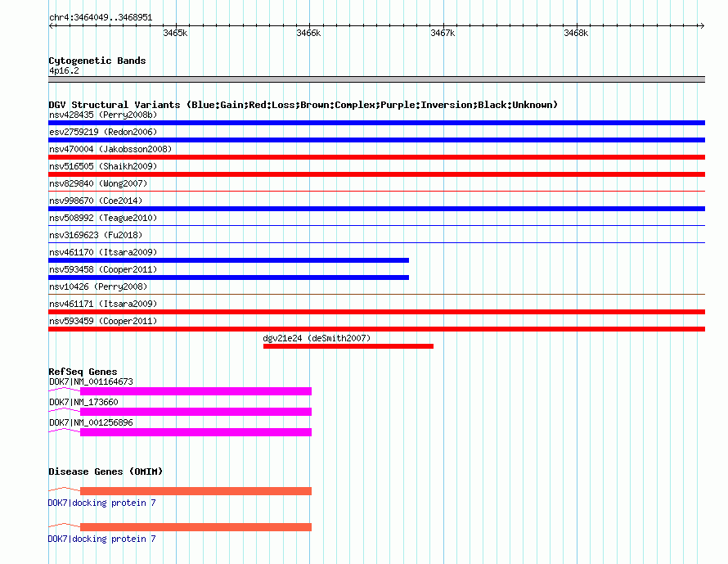Image resolution: width=728 pixels, height=564 pixels.
Task: Click the nsv10426 (Perry2008) brown line
Action: pyautogui.click(x=376, y=294)
